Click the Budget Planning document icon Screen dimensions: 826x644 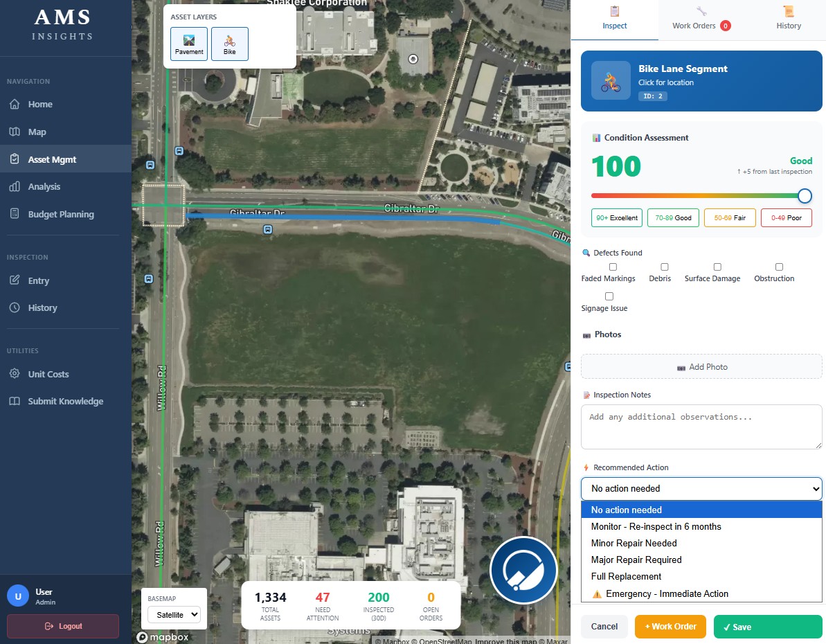[x=15, y=214]
